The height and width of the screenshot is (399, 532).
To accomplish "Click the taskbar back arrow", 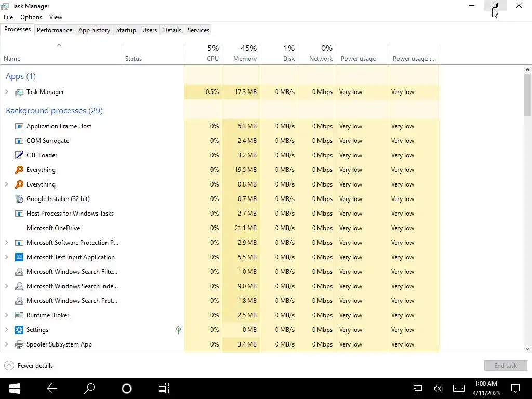I will coord(52,389).
